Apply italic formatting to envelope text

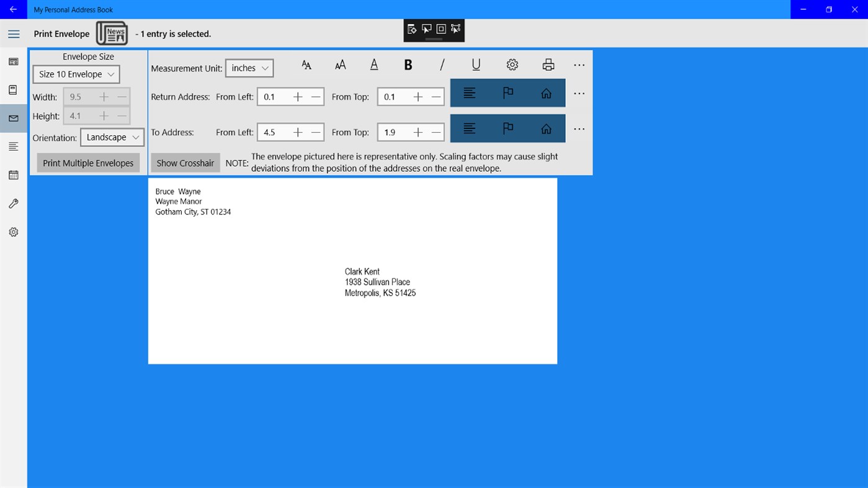[x=441, y=64]
